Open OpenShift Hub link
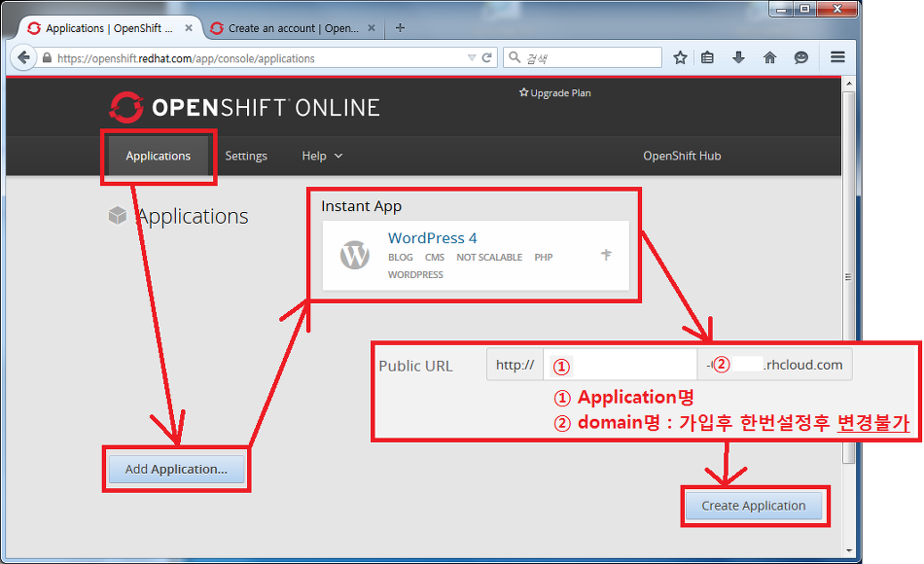 (x=682, y=156)
